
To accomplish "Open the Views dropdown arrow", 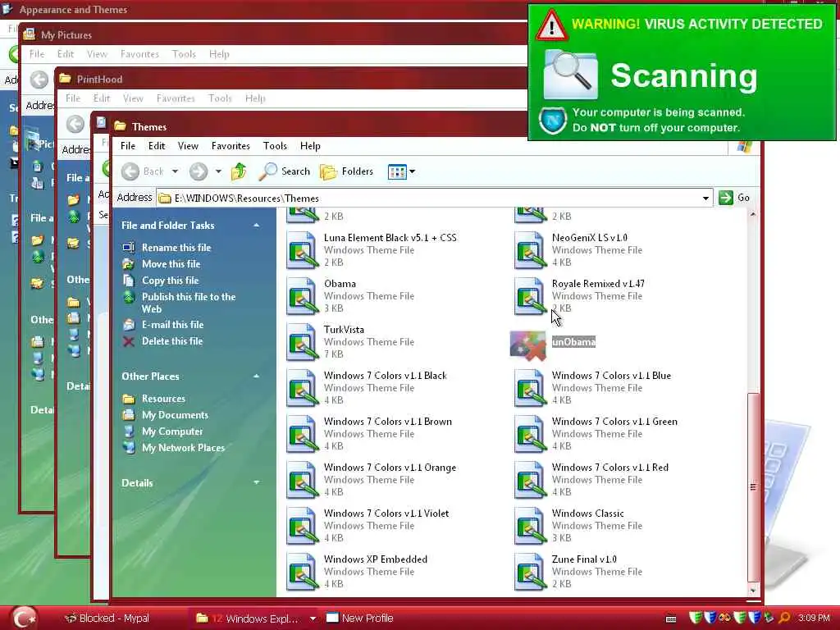I will pyautogui.click(x=412, y=172).
